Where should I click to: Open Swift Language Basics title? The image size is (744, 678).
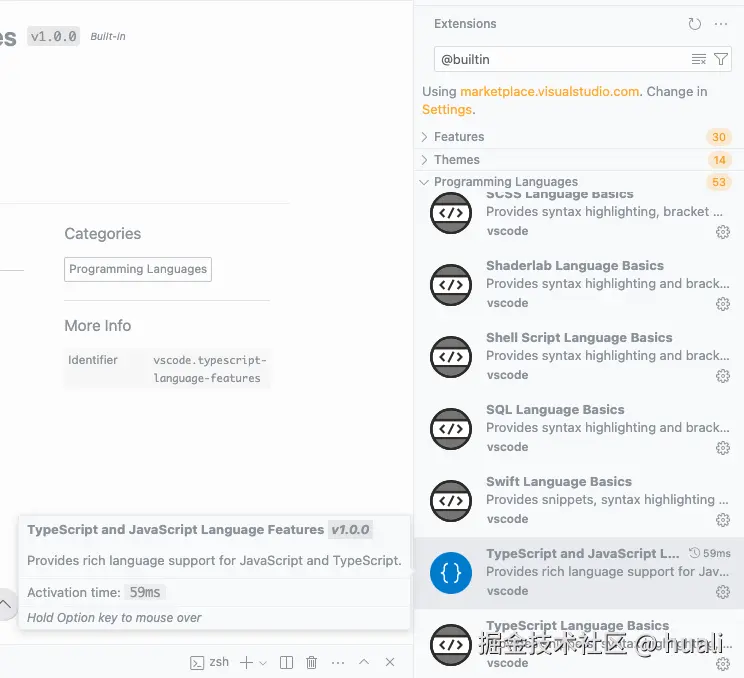(559, 482)
